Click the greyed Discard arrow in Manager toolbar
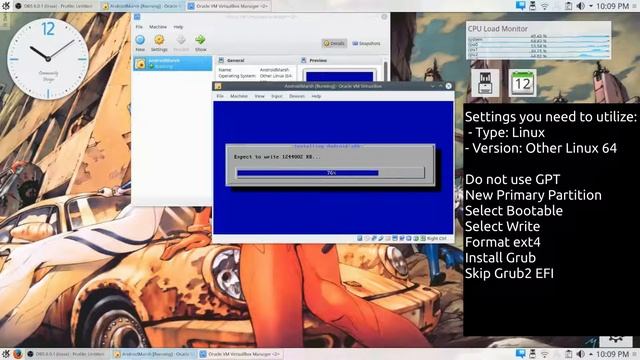The image size is (640, 360). (181, 40)
